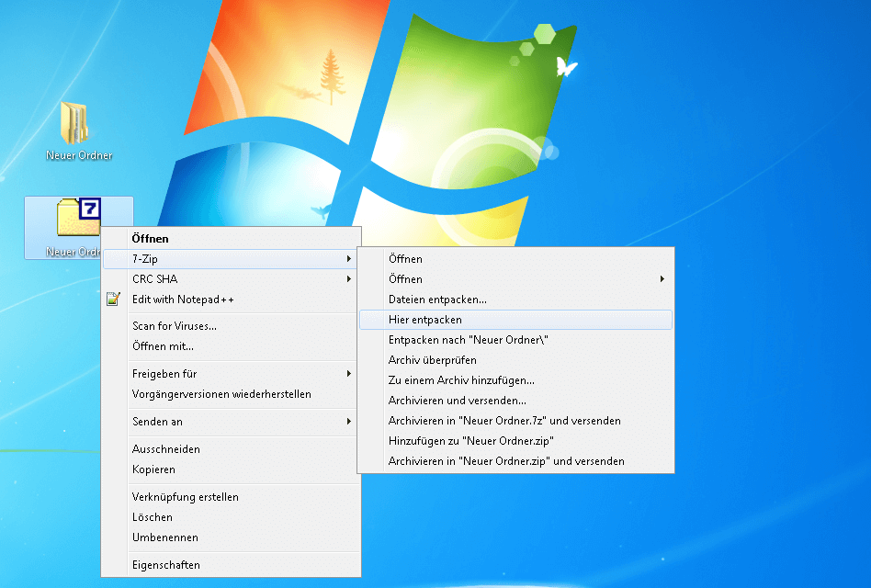Screen dimensions: 871x588
Task: Select Scan for Viruses...
Action: click(x=174, y=326)
